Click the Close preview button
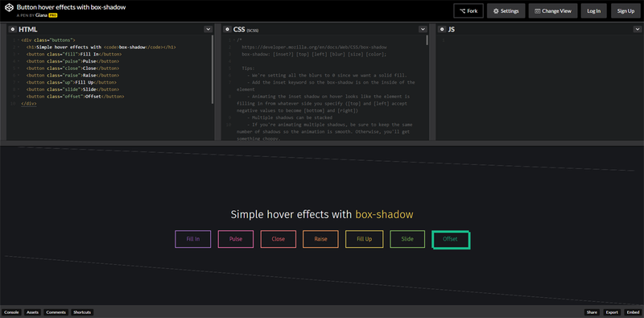Image resolution: width=644 pixels, height=318 pixels. coord(279,239)
